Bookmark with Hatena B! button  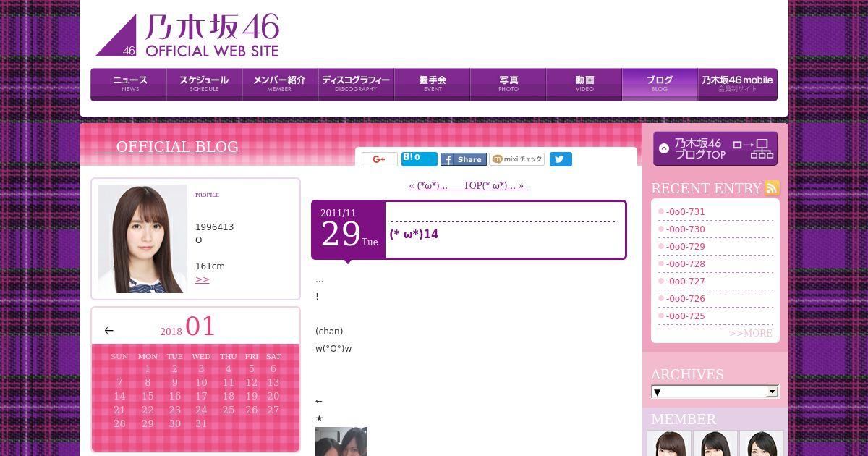pyautogui.click(x=420, y=159)
